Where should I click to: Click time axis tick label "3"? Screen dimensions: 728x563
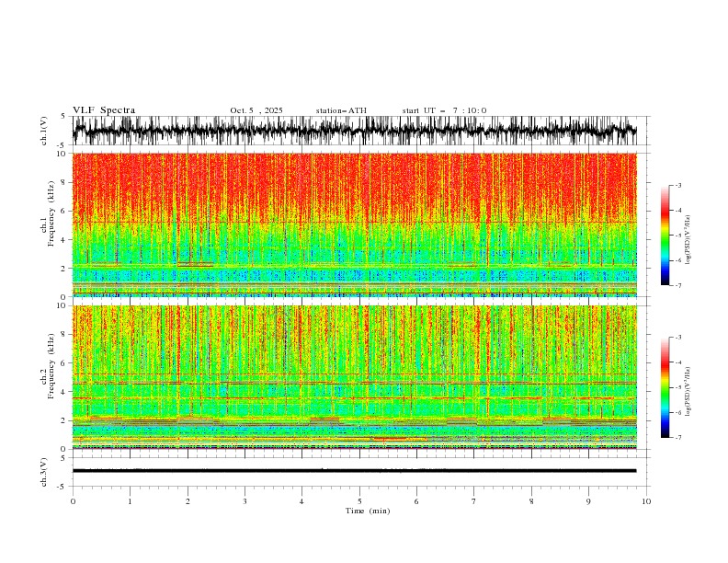245,501
